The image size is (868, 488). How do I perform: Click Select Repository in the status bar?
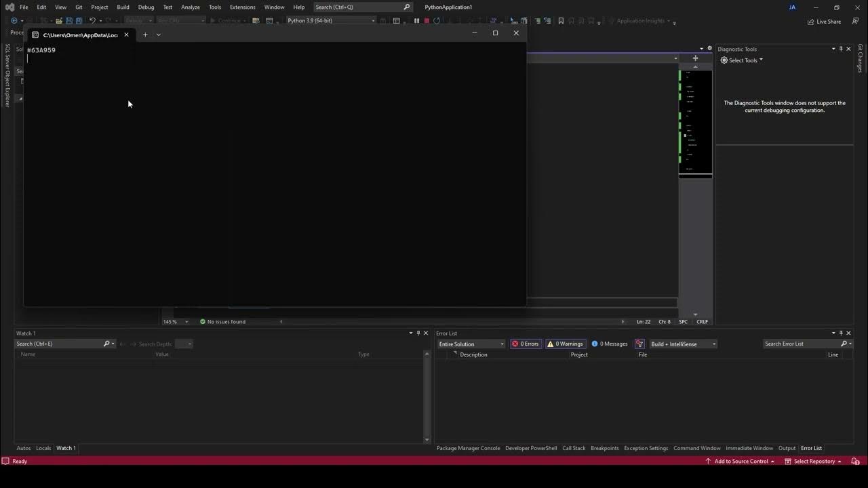[x=813, y=461]
